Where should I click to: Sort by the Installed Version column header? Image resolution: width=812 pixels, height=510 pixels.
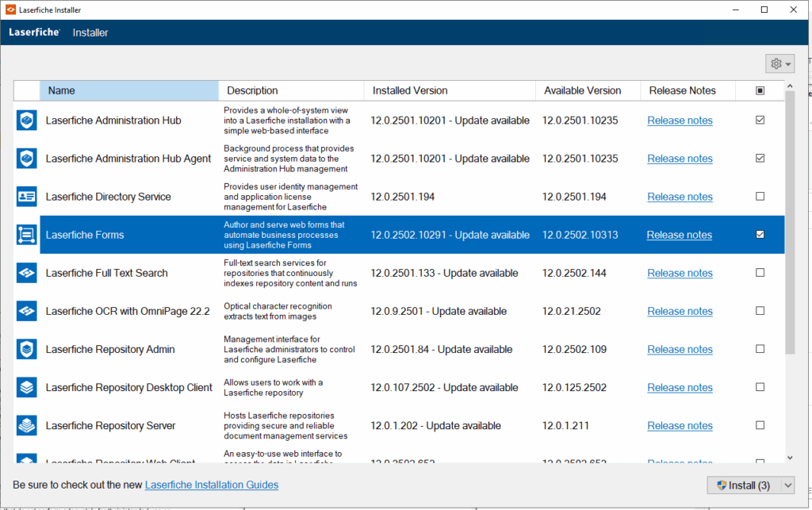449,90
